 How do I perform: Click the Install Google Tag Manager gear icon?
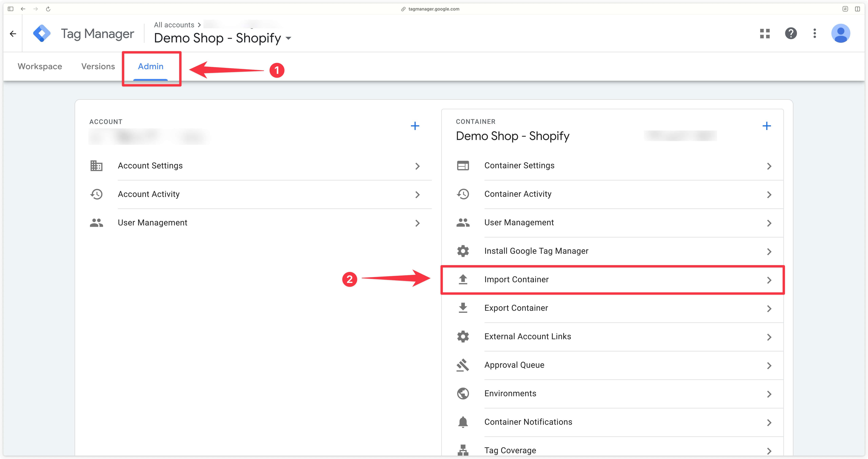(x=463, y=251)
